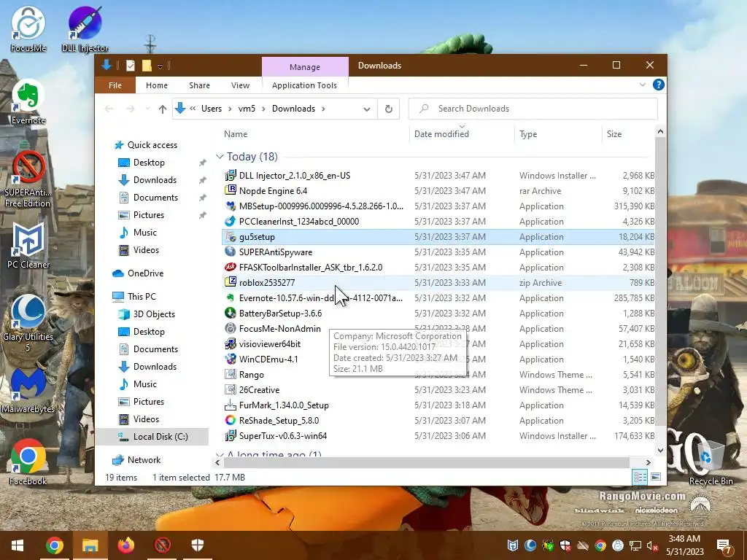Open the View ribbon tab
747x560 pixels.
240,85
